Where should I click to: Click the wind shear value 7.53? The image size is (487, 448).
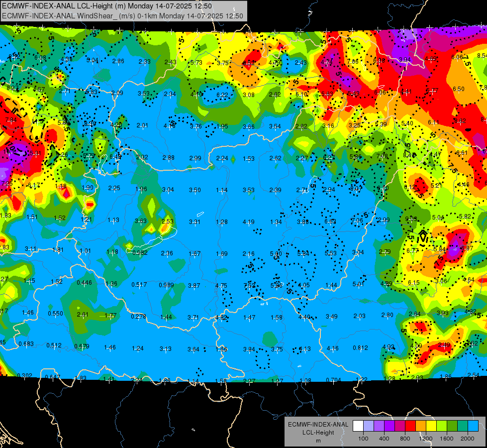[x=249, y=285]
